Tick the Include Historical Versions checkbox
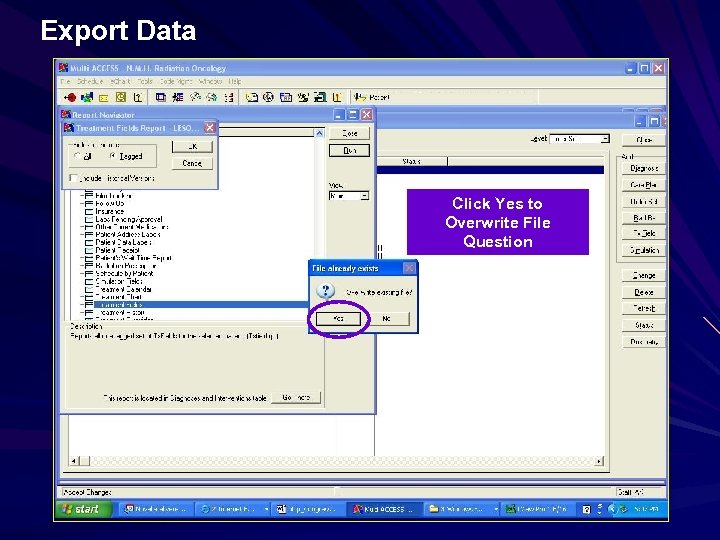This screenshot has height=540, width=720. 73,178
